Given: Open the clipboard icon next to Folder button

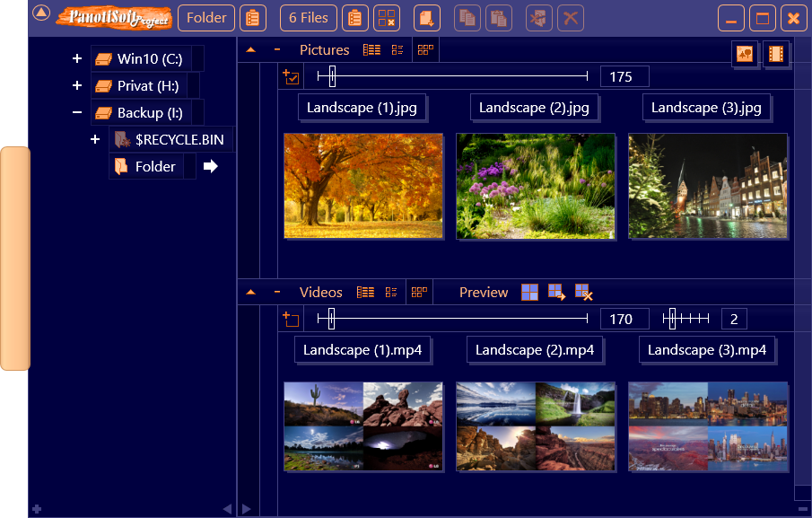Looking at the screenshot, I should tap(252, 17).
